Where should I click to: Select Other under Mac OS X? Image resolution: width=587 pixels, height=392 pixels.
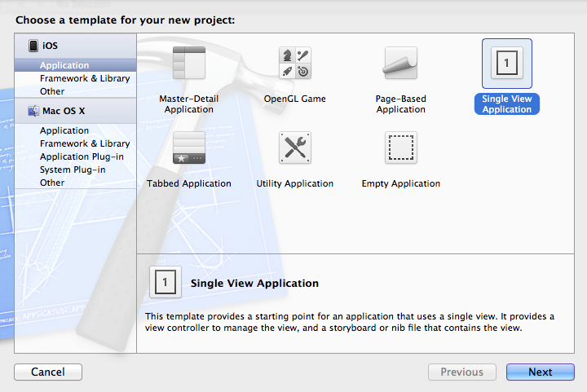[52, 183]
